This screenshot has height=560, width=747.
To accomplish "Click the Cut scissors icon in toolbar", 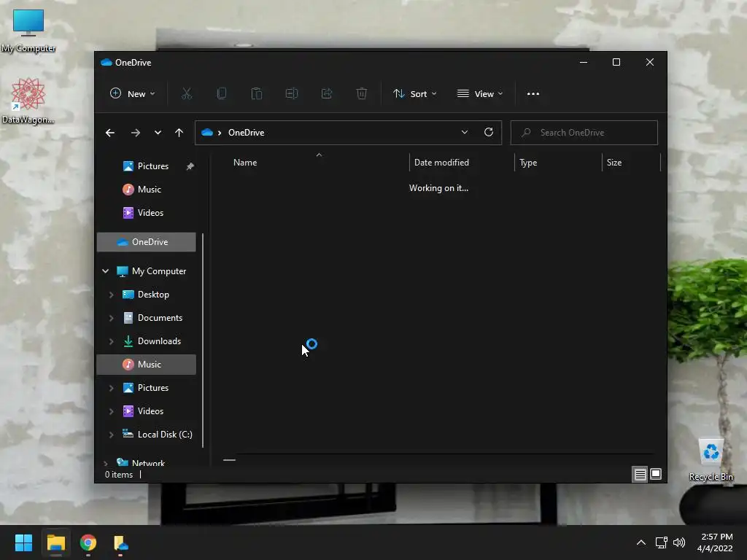I will [x=187, y=94].
